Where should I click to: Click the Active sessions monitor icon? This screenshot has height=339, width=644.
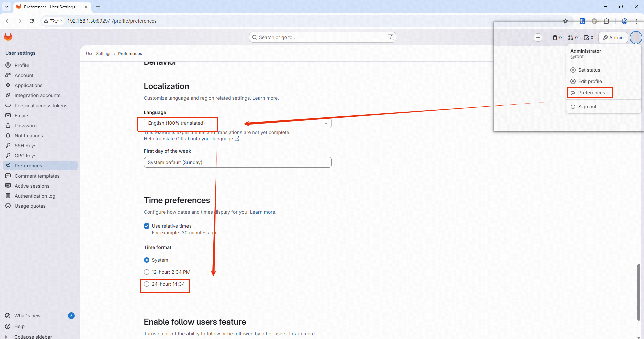tap(8, 186)
